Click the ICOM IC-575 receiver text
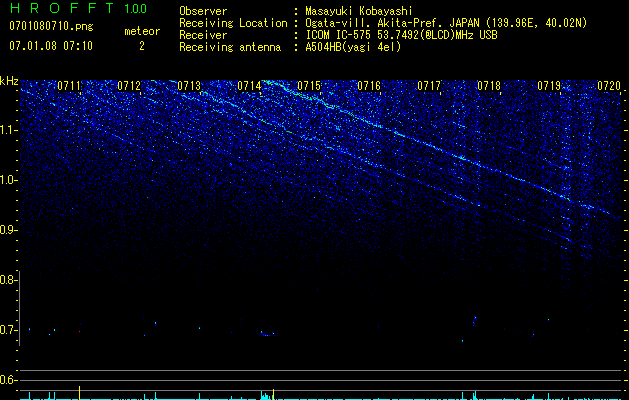This screenshot has height=400, width=629. click(401, 35)
